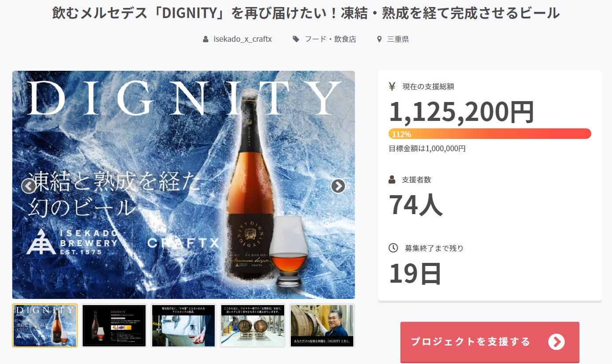
Task: Select the whisky barrels thumbnail
Action: pos(253,326)
